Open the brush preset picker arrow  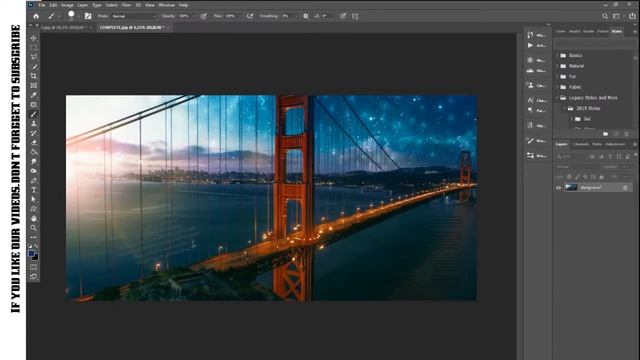[x=78, y=16]
